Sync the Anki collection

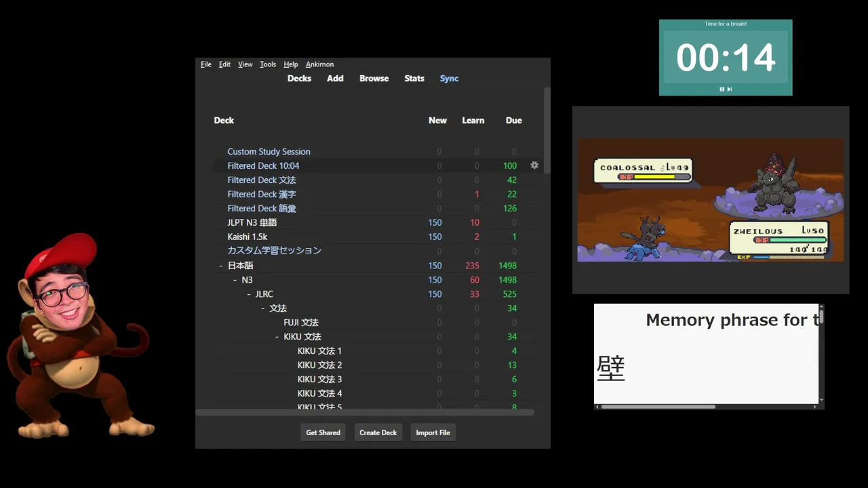click(x=449, y=79)
